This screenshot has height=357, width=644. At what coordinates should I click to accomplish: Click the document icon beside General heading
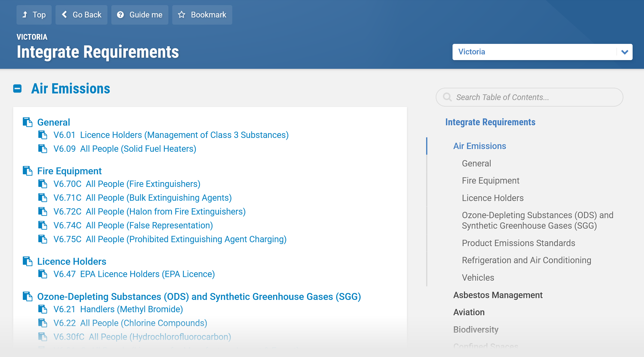(x=28, y=122)
